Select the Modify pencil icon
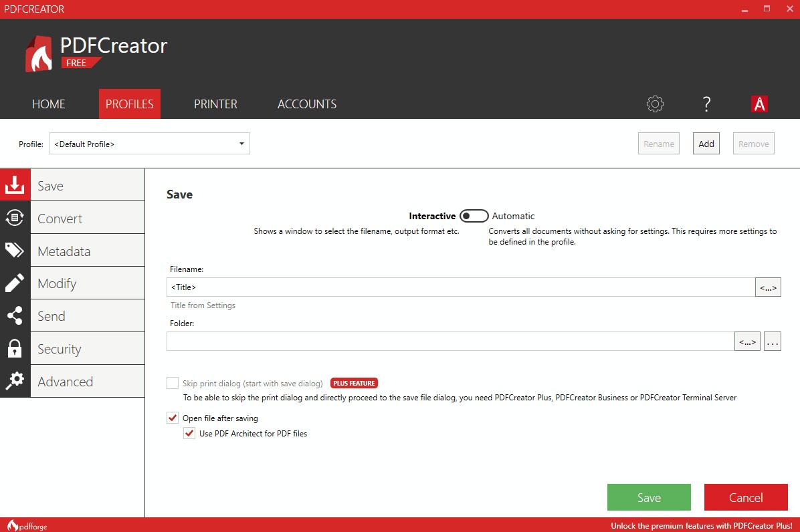800x532 pixels. point(15,283)
